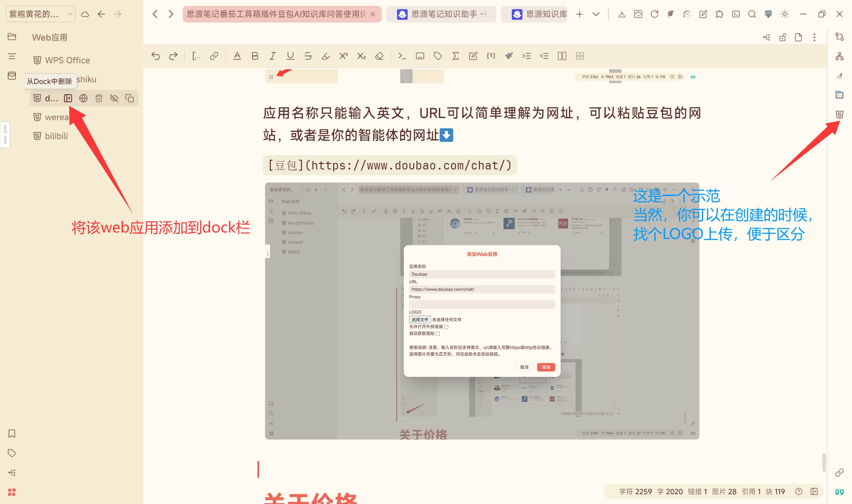
Task: Switch to 思源笔记知识助手 tab
Action: pos(441,14)
